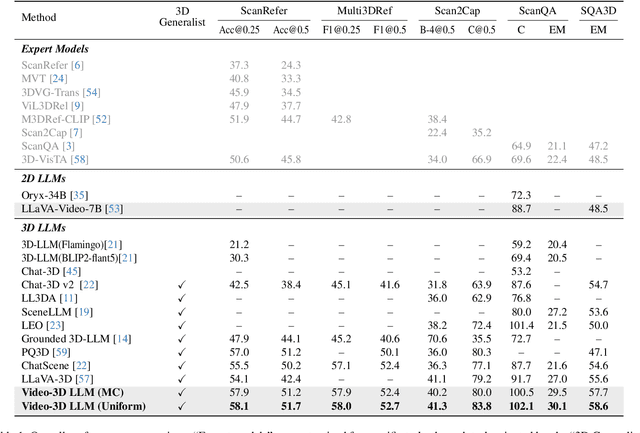640x433 pixels.
Task: Select the checkmark for Video-3D LLM (Uniform)
Action: (x=181, y=406)
